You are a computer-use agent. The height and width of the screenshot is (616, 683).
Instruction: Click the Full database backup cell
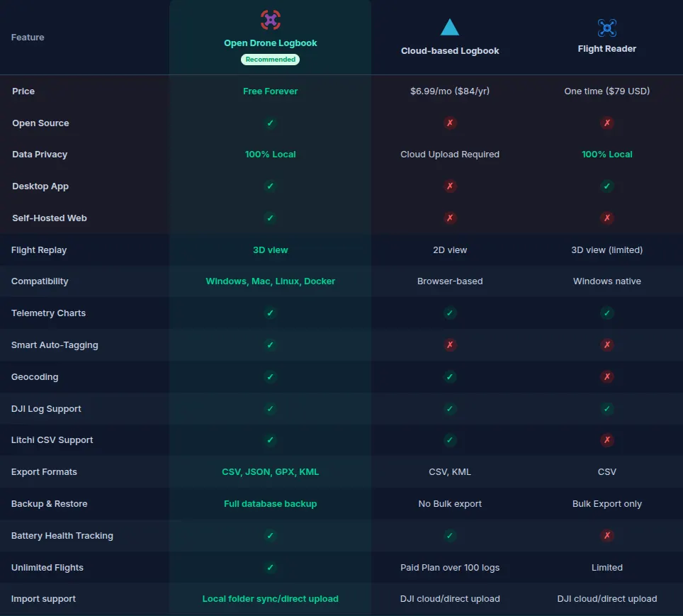270,503
